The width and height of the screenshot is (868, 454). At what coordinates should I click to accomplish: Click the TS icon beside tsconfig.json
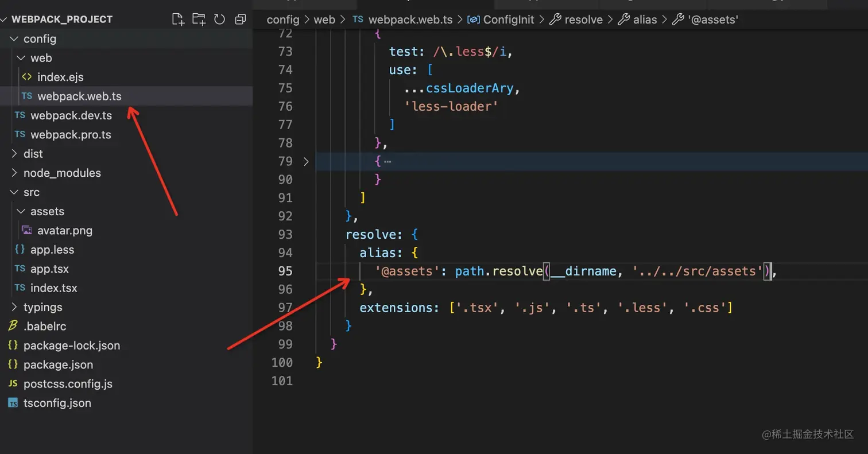[x=13, y=403]
